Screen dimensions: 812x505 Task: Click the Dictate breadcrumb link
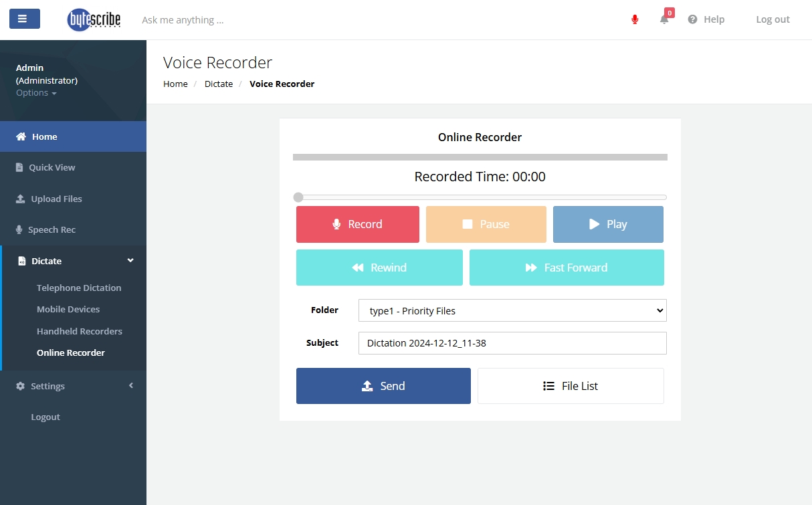[x=219, y=84]
